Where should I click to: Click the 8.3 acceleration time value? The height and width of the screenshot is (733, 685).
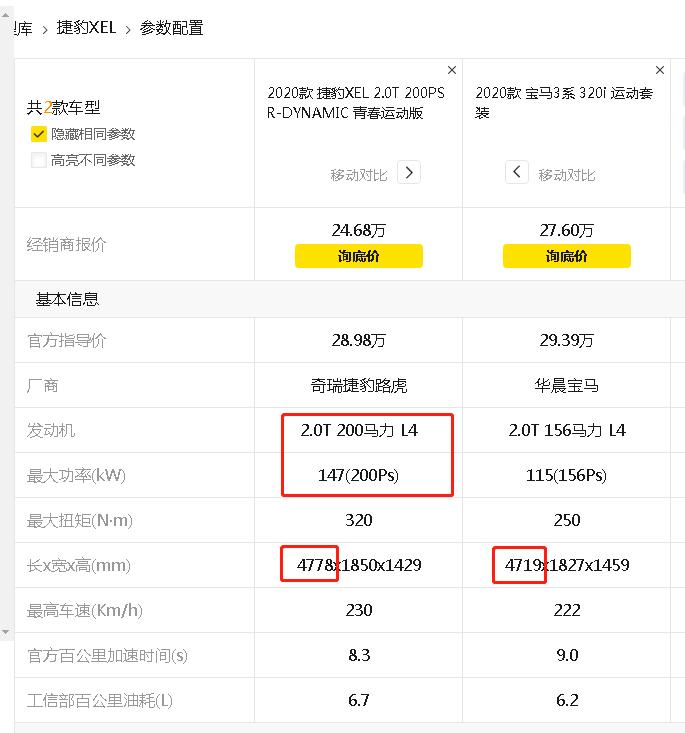(x=359, y=655)
